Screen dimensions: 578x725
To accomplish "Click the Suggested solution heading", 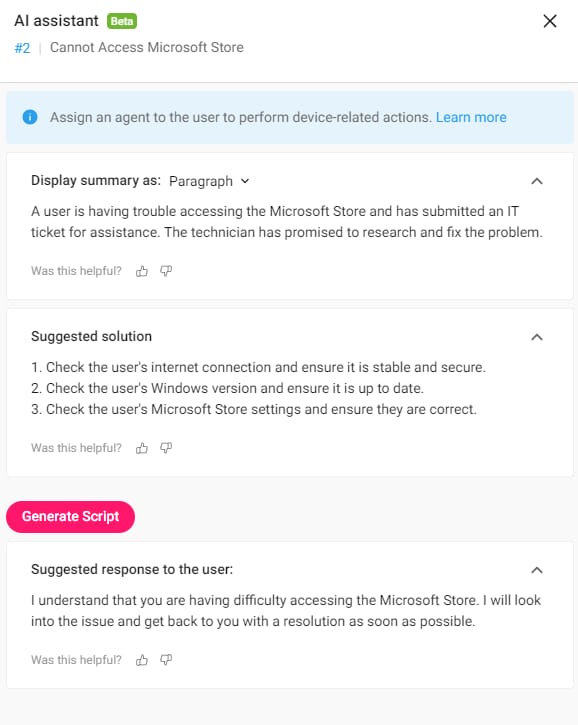I will [91, 336].
